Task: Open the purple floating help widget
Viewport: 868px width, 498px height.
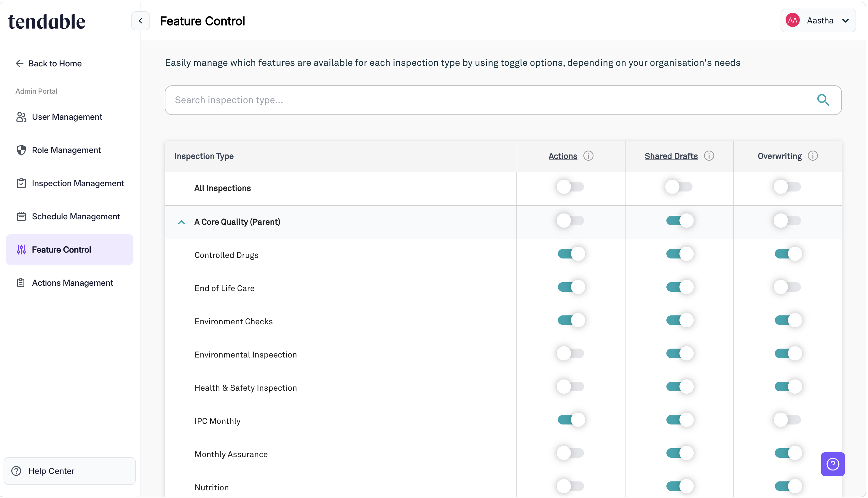Action: [833, 464]
